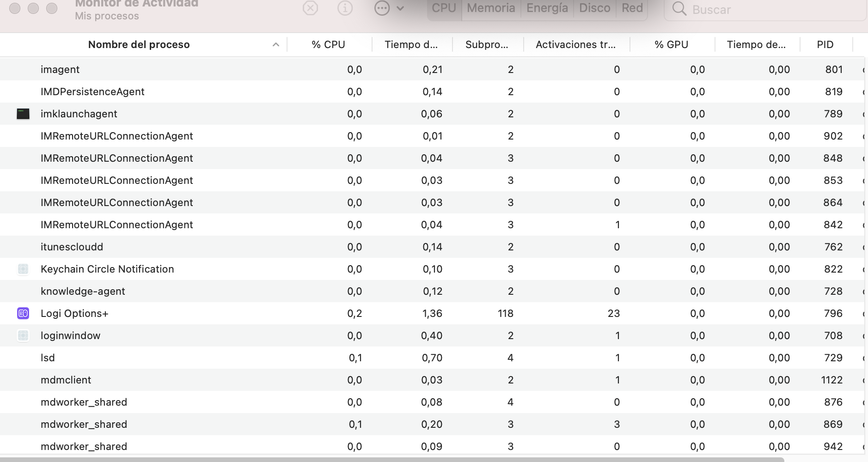Sort by PID column header
The image size is (868, 462).
825,45
